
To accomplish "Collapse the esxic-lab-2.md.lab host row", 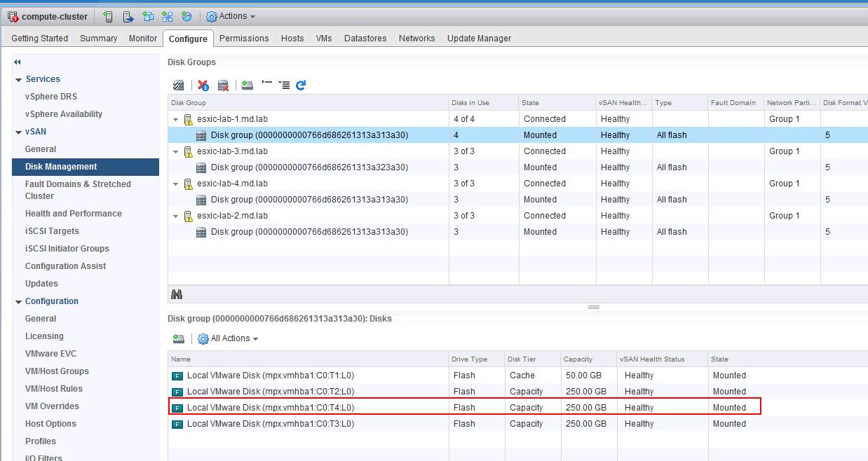I will pyautogui.click(x=176, y=216).
